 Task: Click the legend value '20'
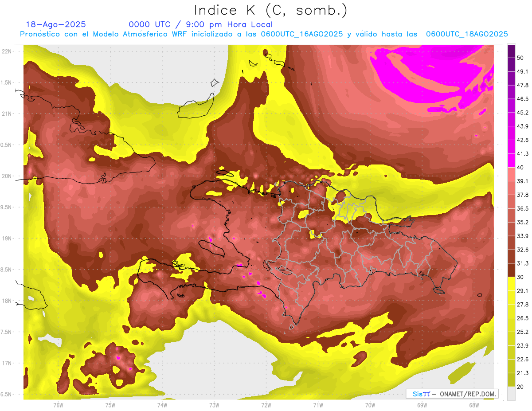click(x=520, y=387)
